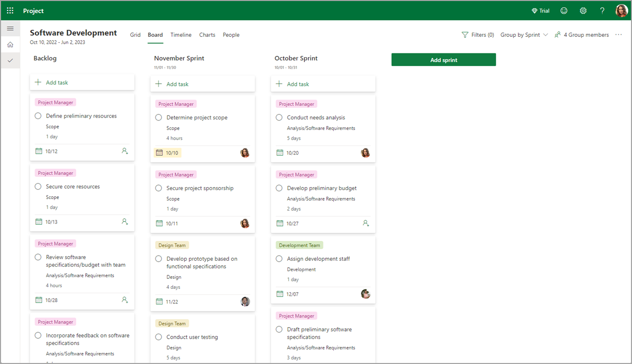Screen dimensions: 632x364
Task: Assign a person to Develop preliminary budget
Action: tap(366, 223)
